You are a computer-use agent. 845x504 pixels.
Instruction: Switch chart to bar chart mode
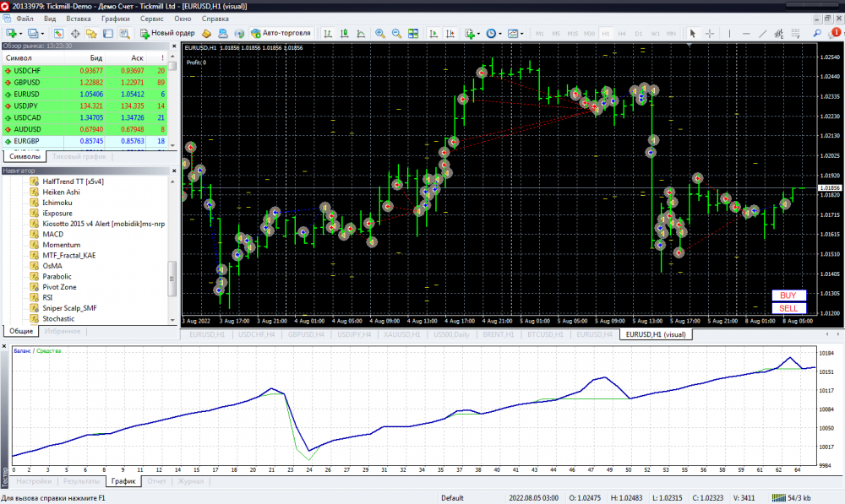[x=328, y=34]
